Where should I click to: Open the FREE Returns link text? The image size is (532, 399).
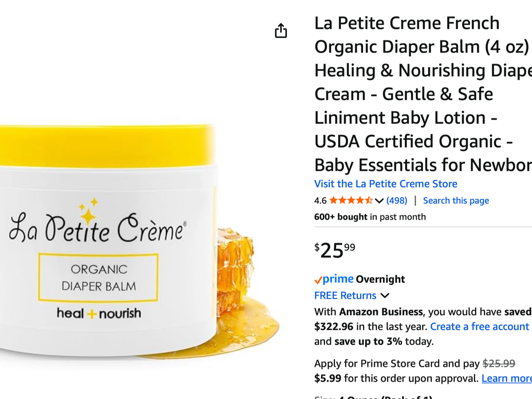[345, 296]
